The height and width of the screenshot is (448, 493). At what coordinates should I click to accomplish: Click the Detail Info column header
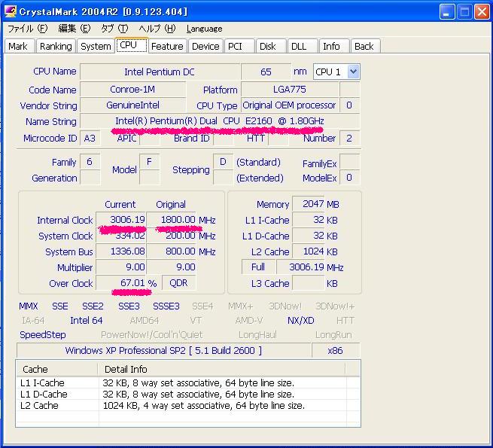click(221, 369)
